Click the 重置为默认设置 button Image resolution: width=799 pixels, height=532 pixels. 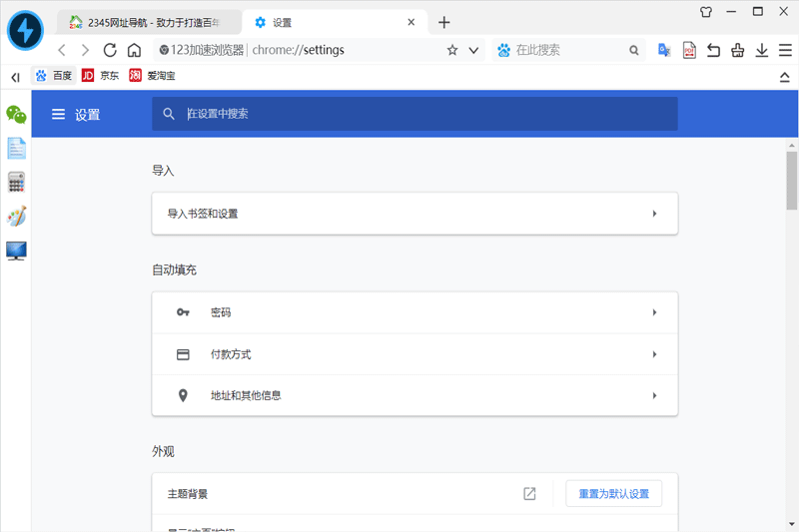613,494
